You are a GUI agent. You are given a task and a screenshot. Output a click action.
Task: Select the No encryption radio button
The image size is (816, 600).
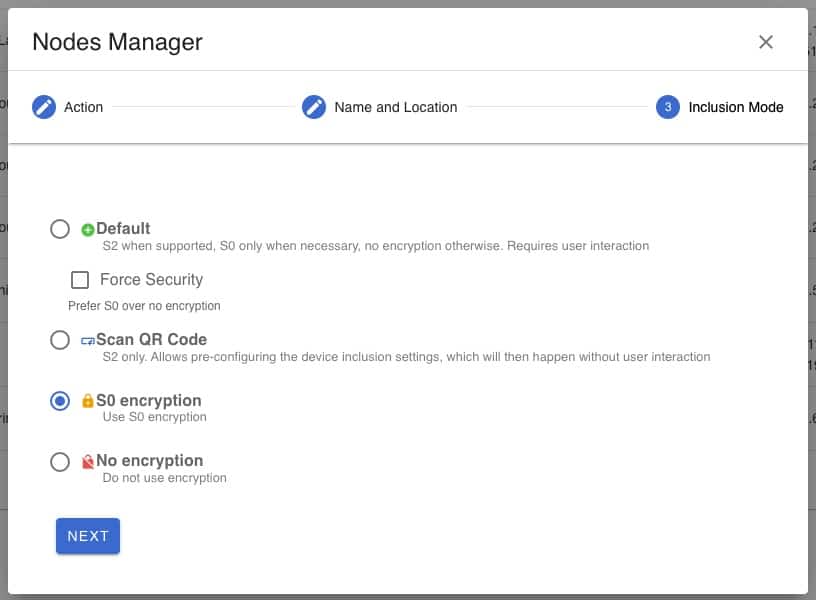(x=60, y=461)
